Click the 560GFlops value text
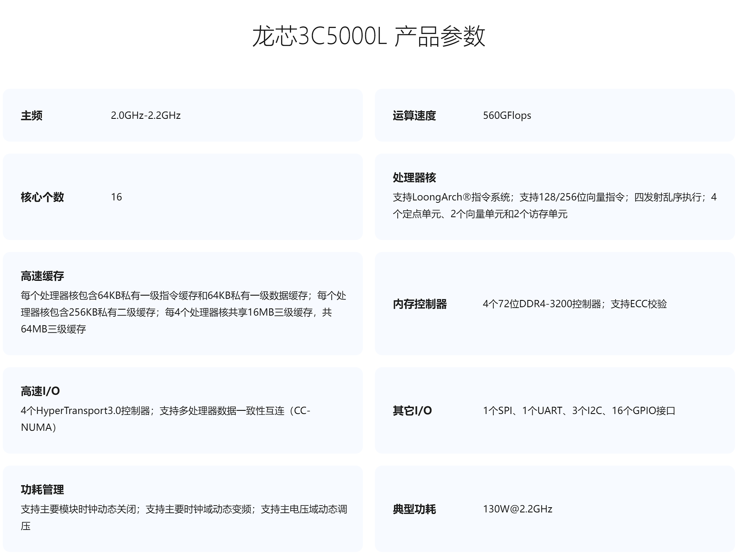Viewport: 737px width, 560px height. [x=507, y=115]
